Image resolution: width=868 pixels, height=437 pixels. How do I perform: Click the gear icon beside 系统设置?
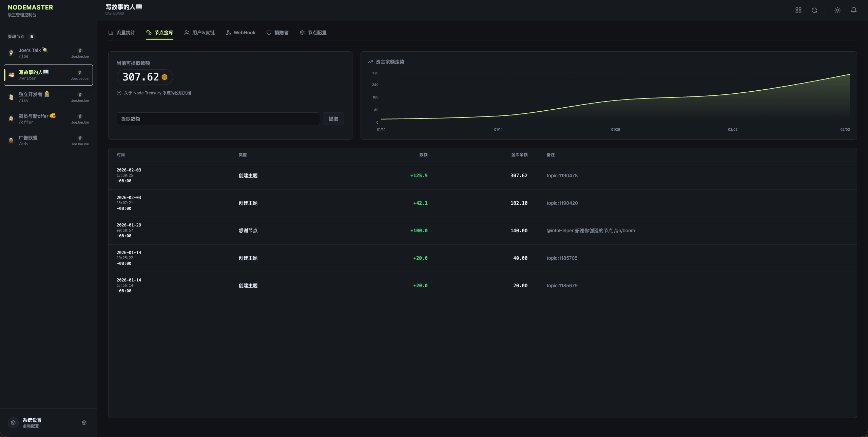(84, 422)
